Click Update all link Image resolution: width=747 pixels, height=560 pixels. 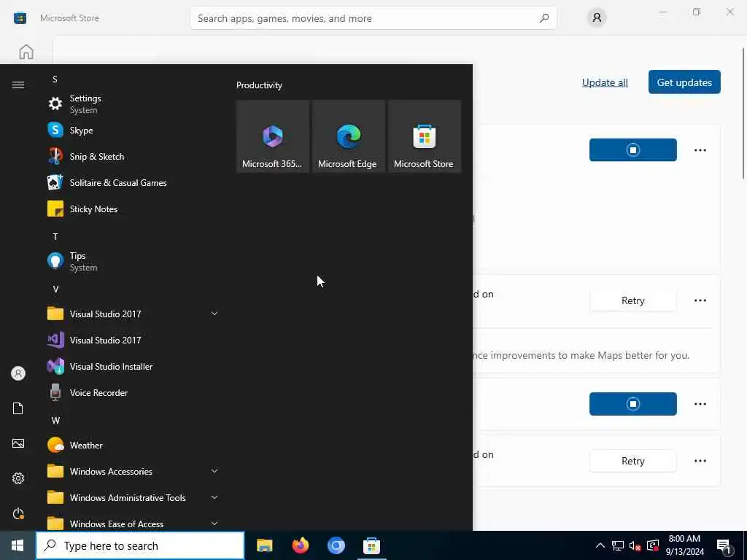605,82
